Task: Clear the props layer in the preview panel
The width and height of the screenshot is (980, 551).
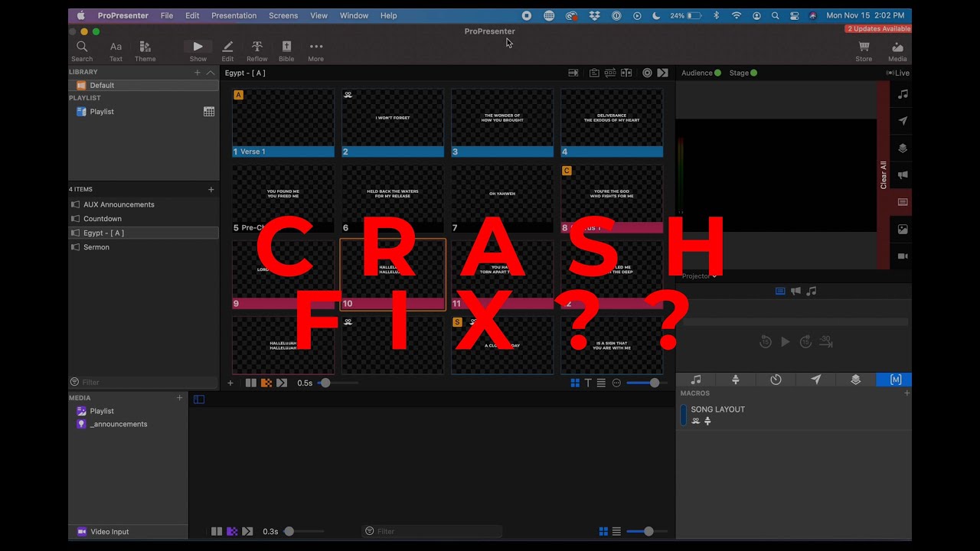Action: (903, 148)
